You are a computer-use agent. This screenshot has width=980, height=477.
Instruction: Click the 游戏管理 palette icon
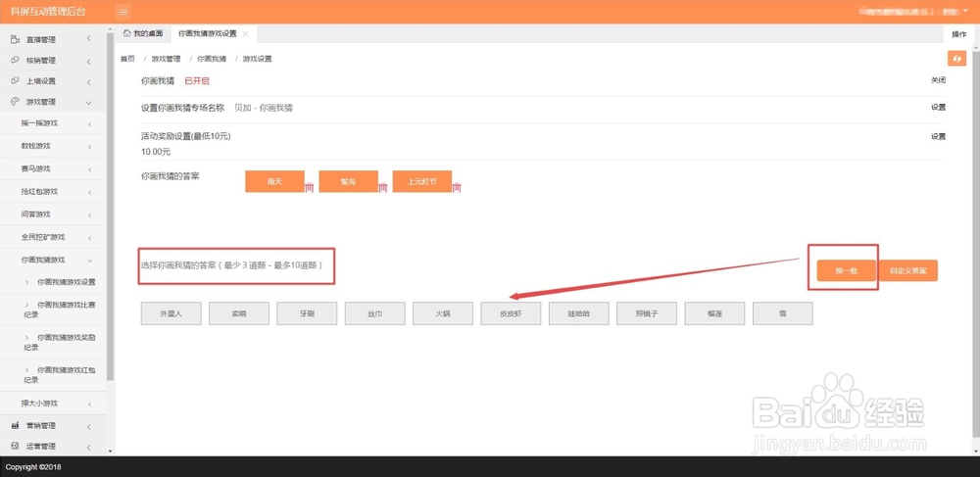point(15,102)
